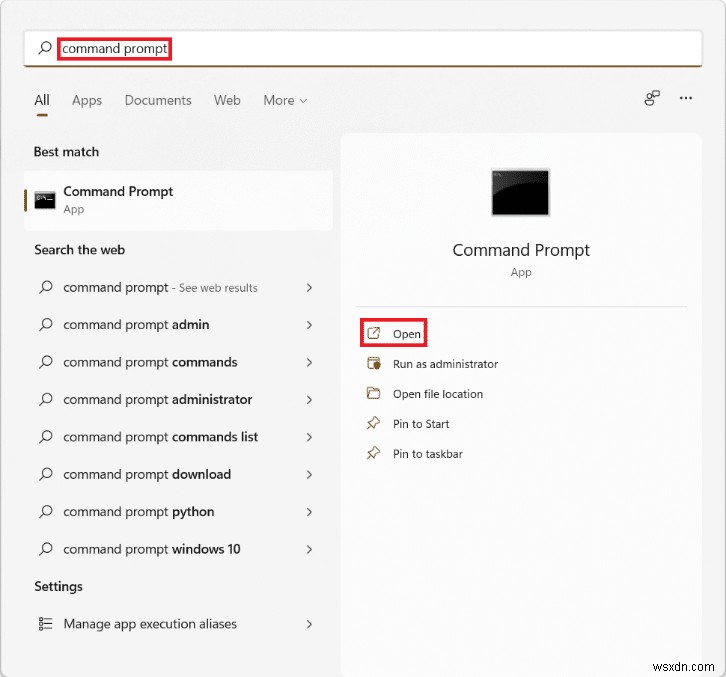Expand arrow for command prompt python suggestion
726x677 pixels.
pos(309,512)
